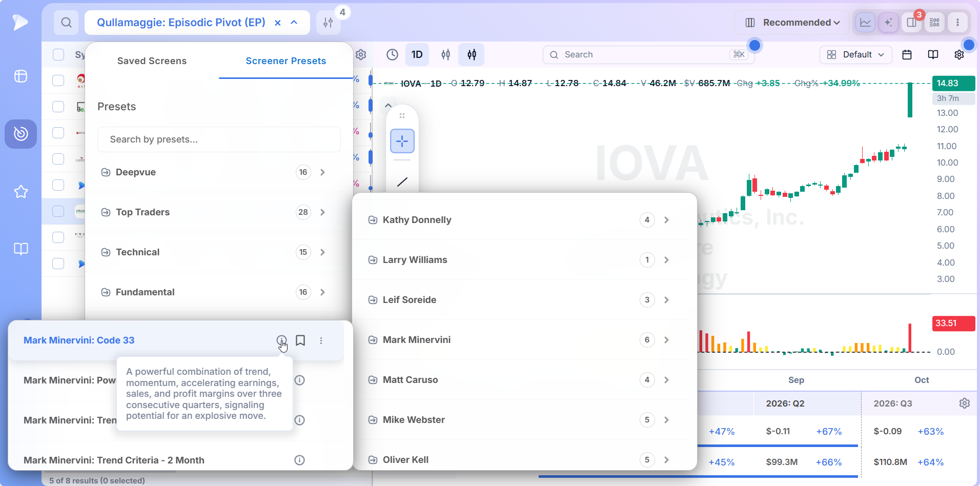
Task: Open the AI sparkle assistant icon
Action: click(888, 23)
